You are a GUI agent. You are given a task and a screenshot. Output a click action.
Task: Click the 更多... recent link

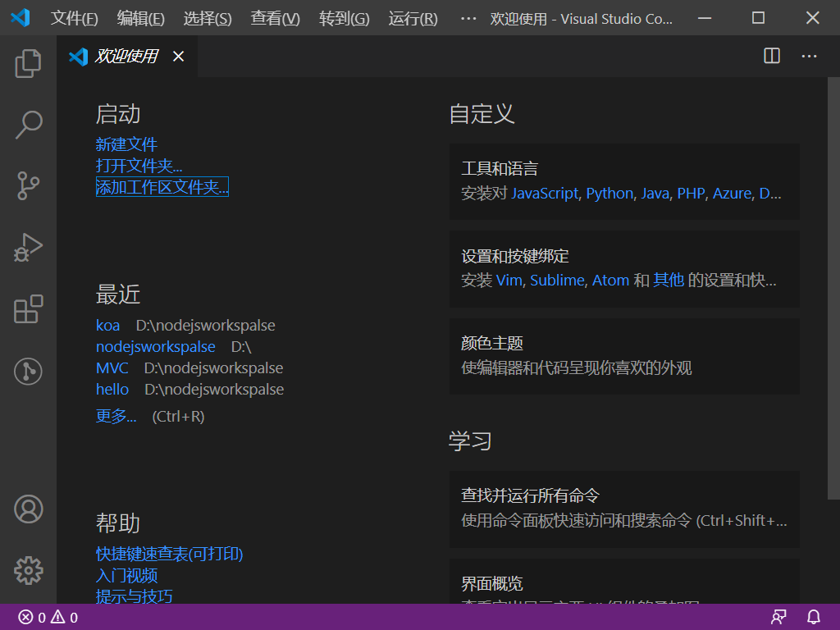(x=116, y=416)
